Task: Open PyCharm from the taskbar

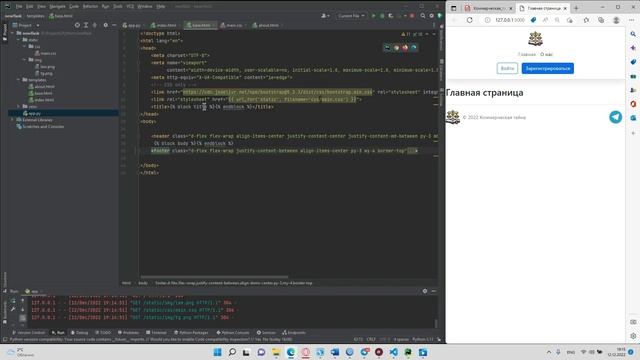Action: tap(408, 352)
